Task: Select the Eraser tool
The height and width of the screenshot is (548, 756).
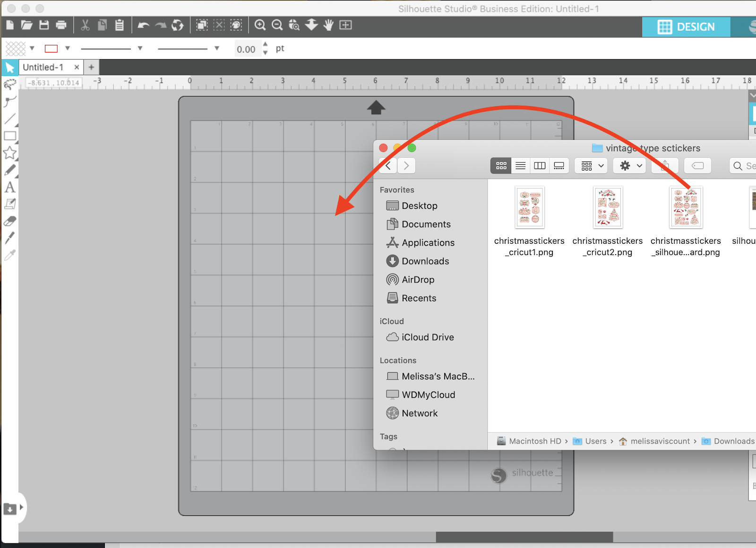Action: [10, 221]
